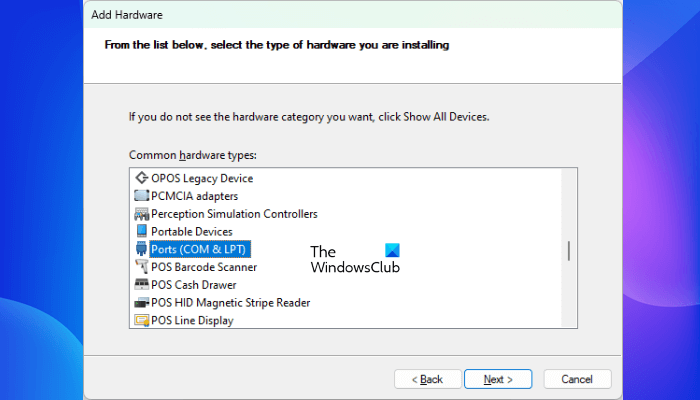
Task: Cancel the Add Hardware wizard
Action: pyautogui.click(x=577, y=379)
